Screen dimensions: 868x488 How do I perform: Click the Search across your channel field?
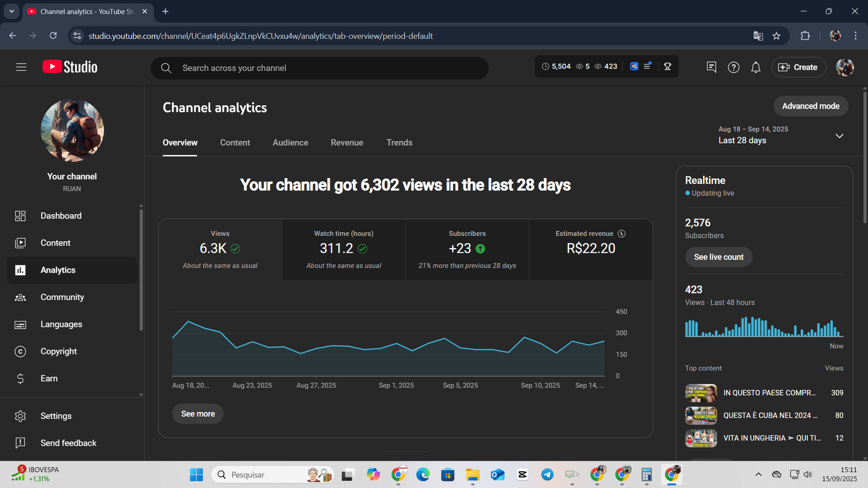pyautogui.click(x=320, y=68)
